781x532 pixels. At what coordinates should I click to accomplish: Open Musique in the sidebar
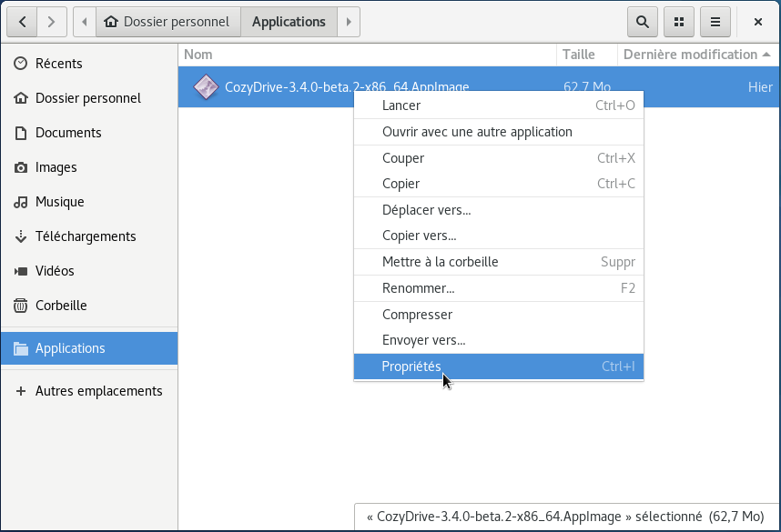click(89, 202)
